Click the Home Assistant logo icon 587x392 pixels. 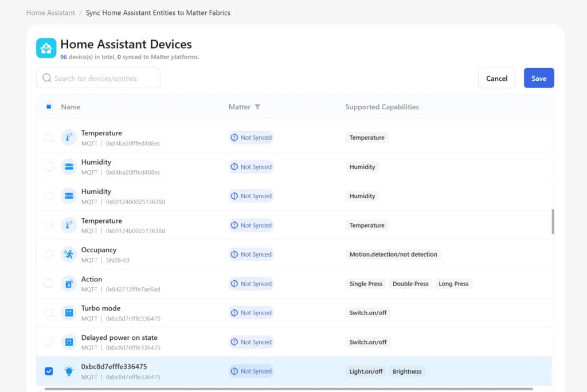click(x=46, y=48)
